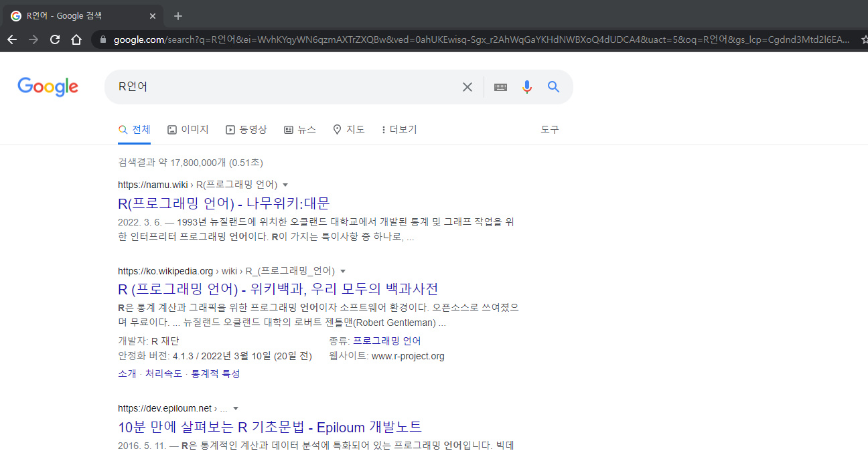Click the Google logo
Screen dimensions: 868x451
click(x=48, y=87)
